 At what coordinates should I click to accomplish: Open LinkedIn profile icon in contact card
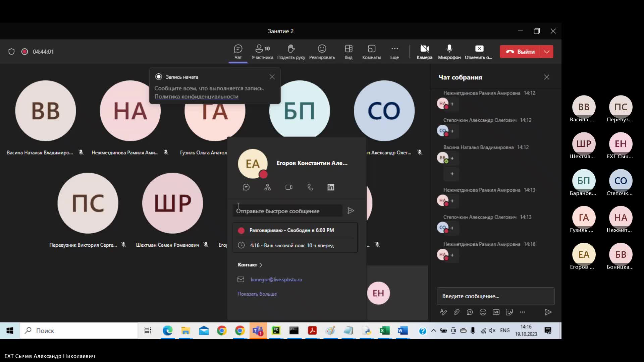331,187
